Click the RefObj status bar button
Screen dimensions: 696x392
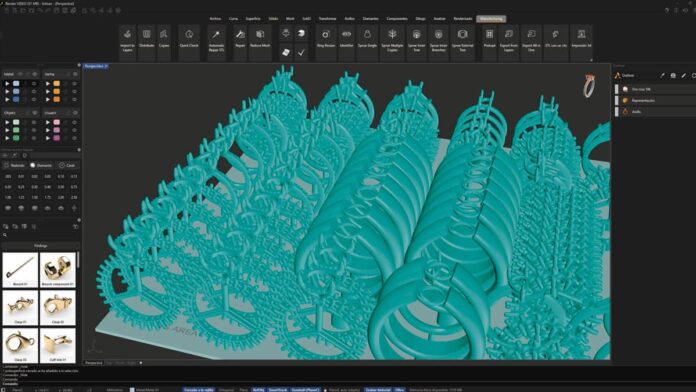(258, 390)
